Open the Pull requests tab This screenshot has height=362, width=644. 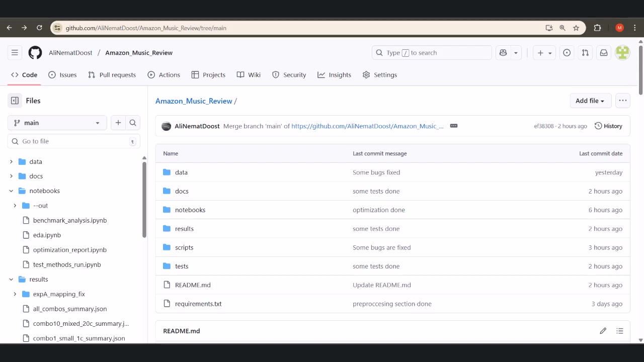(112, 75)
